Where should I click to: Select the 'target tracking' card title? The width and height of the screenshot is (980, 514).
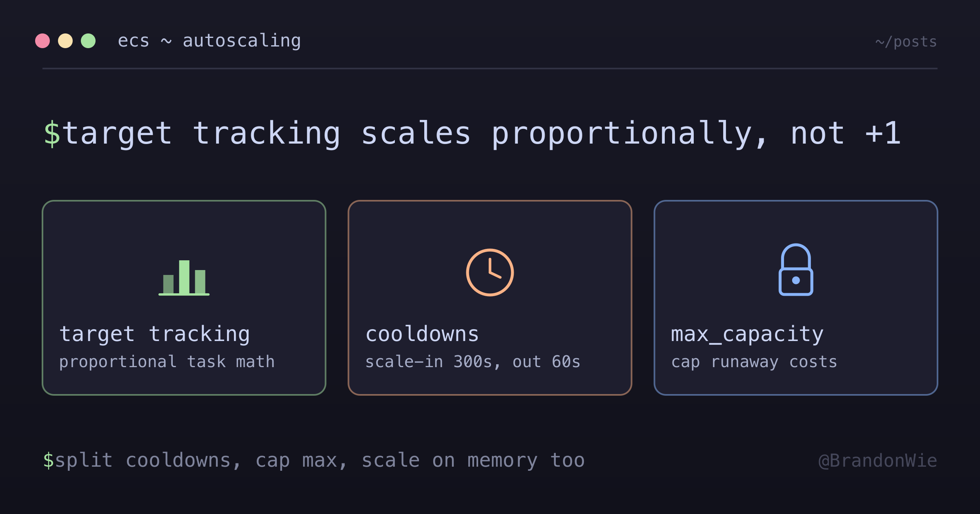click(155, 334)
